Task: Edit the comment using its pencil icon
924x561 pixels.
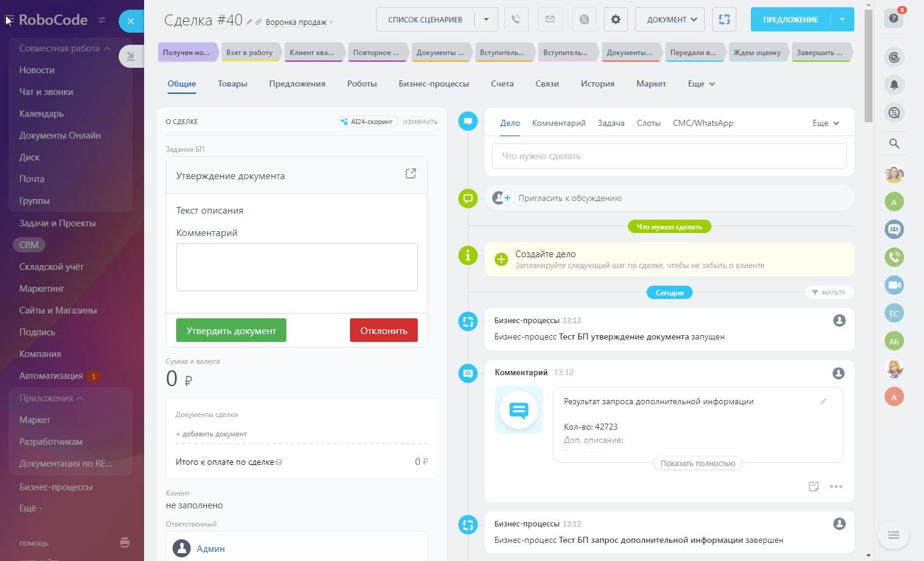Action: coord(823,401)
